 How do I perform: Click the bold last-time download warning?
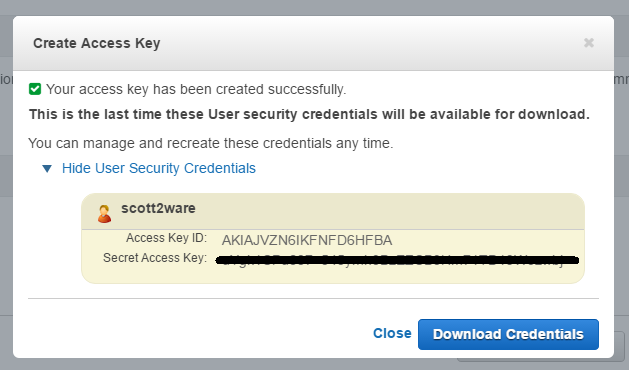(x=309, y=114)
